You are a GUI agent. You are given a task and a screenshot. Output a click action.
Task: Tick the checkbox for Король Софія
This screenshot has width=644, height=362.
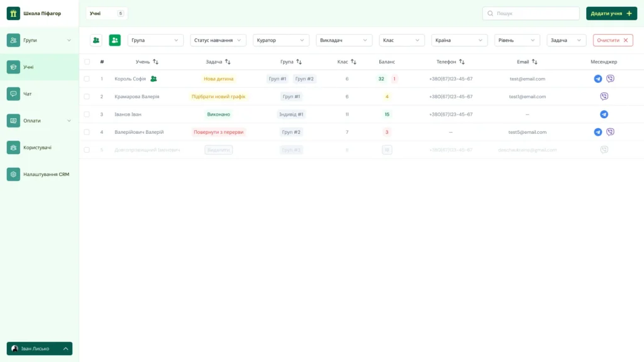pos(87,79)
